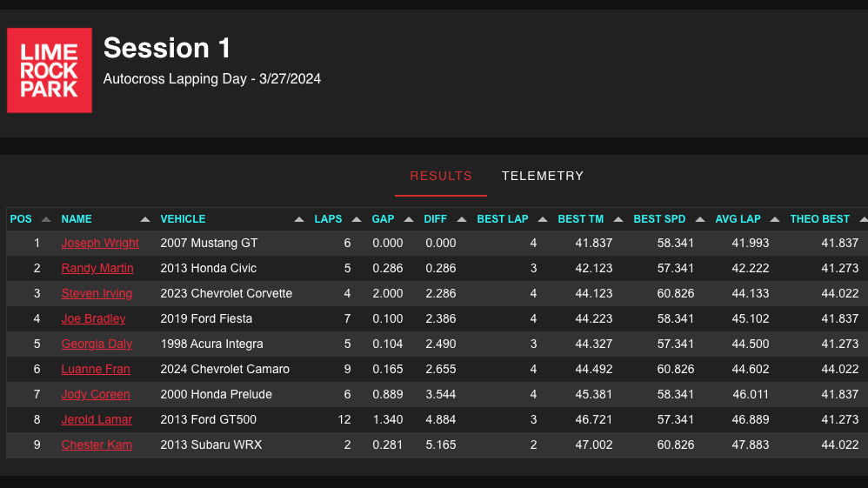Switch to the Telemetry tab
Image resolution: width=868 pixels, height=488 pixels.
pos(543,176)
